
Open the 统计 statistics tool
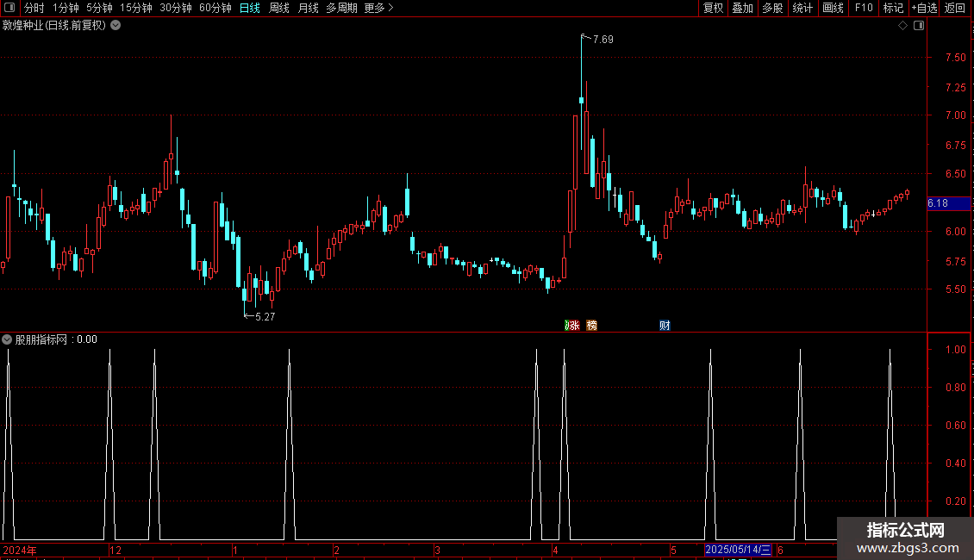[802, 8]
